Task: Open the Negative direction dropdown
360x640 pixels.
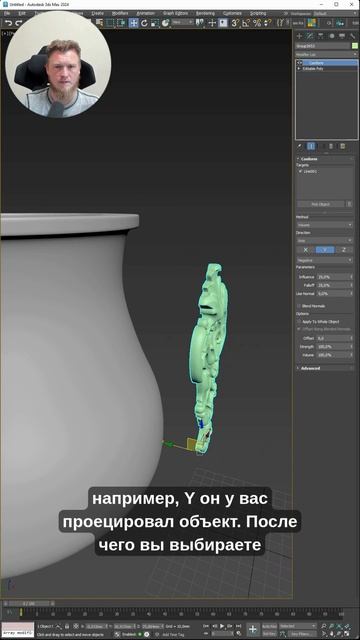Action: 324,260
